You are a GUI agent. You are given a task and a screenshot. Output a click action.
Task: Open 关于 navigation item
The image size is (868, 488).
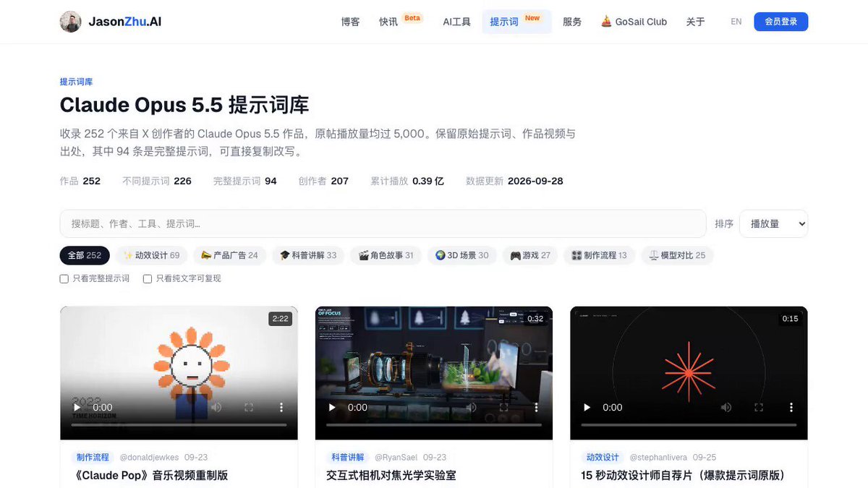tap(695, 22)
